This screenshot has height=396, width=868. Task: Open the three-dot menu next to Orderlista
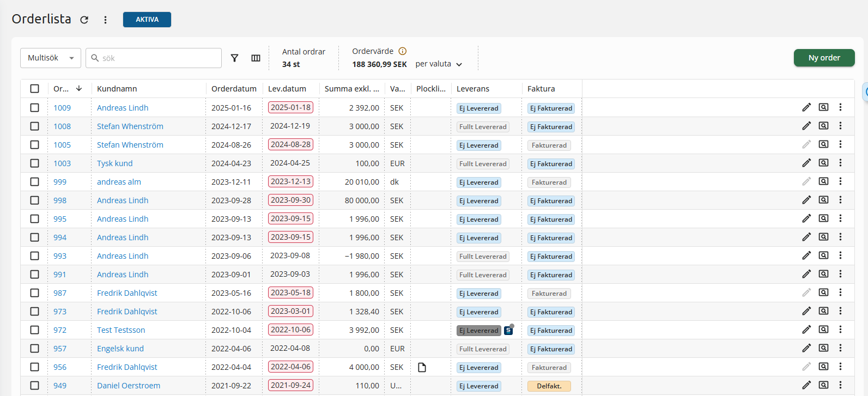click(x=105, y=20)
